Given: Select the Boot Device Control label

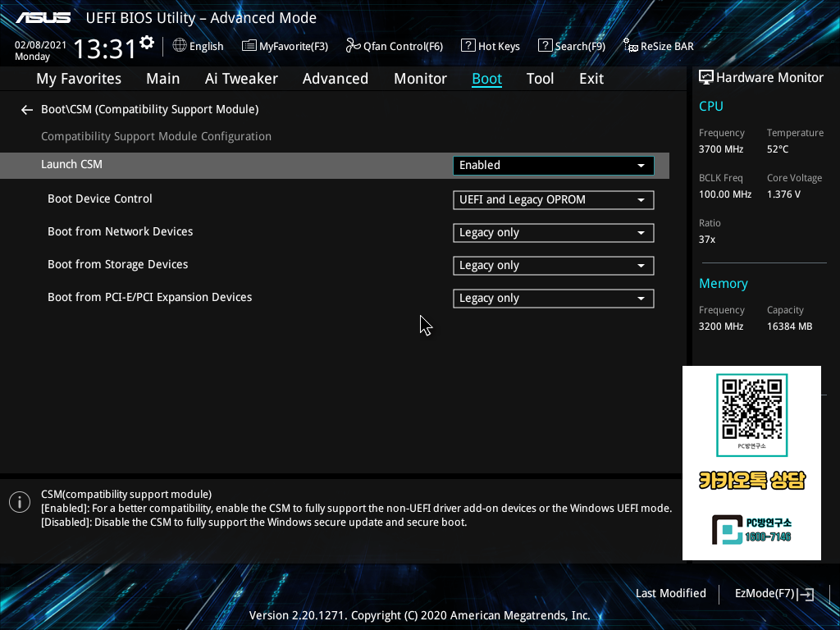Looking at the screenshot, I should tap(99, 199).
